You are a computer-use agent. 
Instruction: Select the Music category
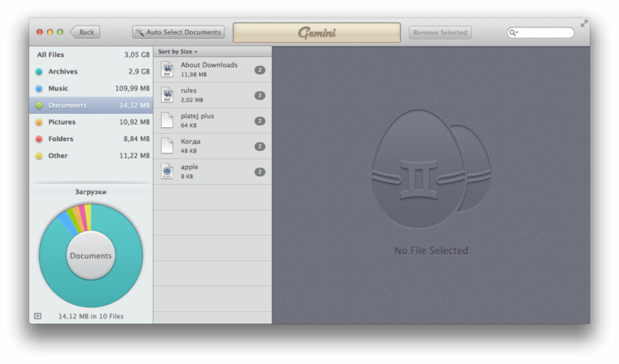click(91, 88)
